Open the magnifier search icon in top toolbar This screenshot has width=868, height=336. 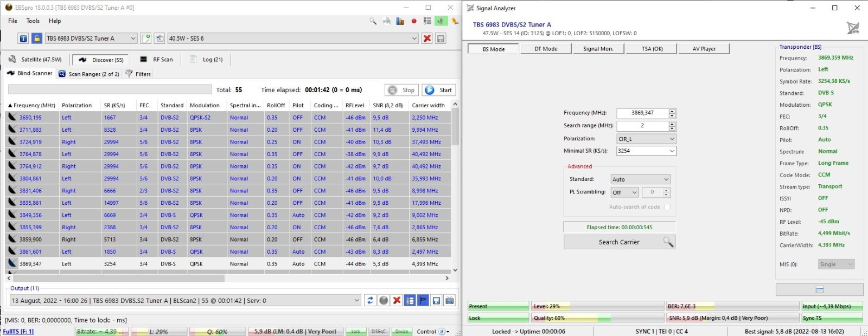[373, 21]
